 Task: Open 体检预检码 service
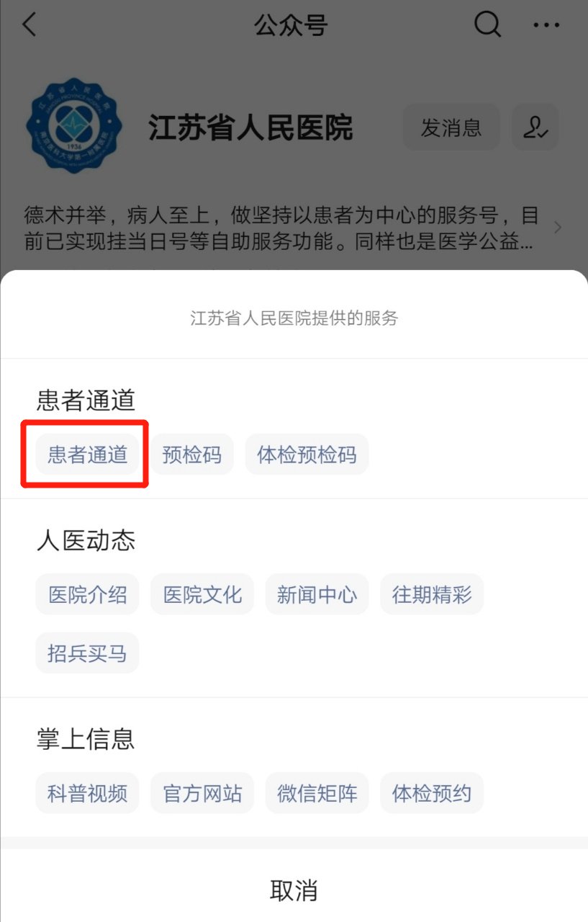point(307,455)
